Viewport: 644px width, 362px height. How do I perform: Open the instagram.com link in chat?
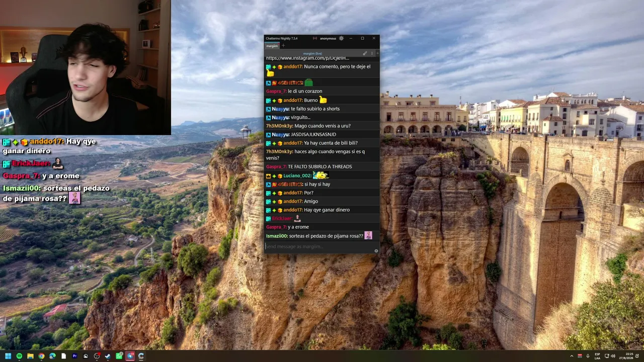pyautogui.click(x=307, y=58)
